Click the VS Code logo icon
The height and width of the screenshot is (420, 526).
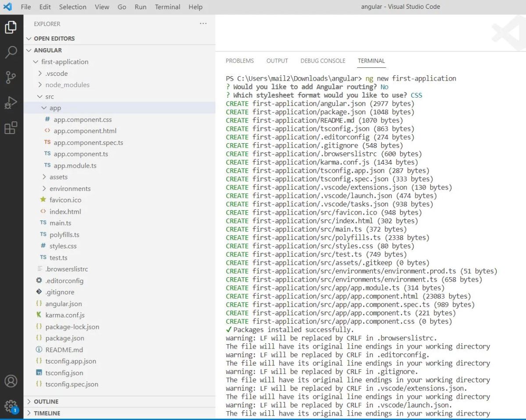click(8, 7)
